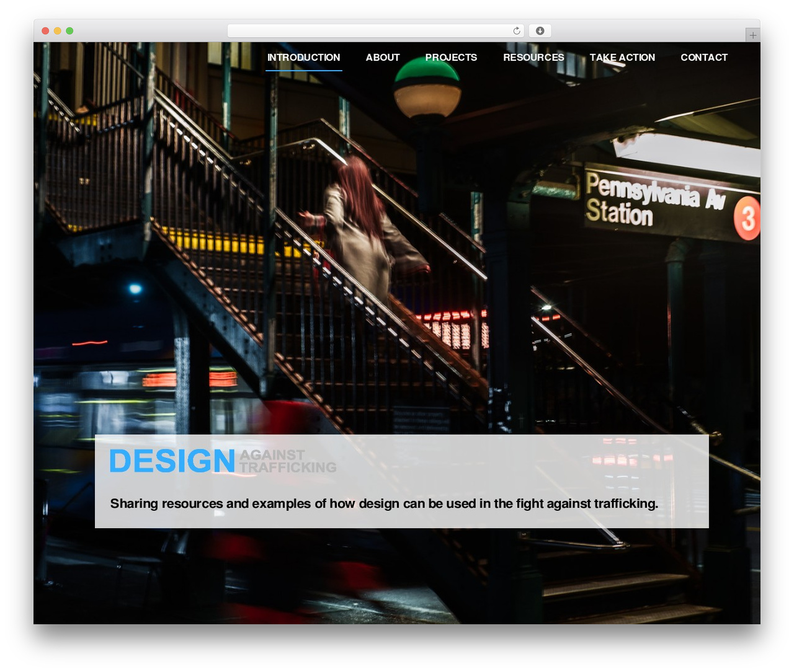Click the DESIGN Against Trafficking logo
Screen dimensions: 794x672
pyautogui.click(x=223, y=461)
